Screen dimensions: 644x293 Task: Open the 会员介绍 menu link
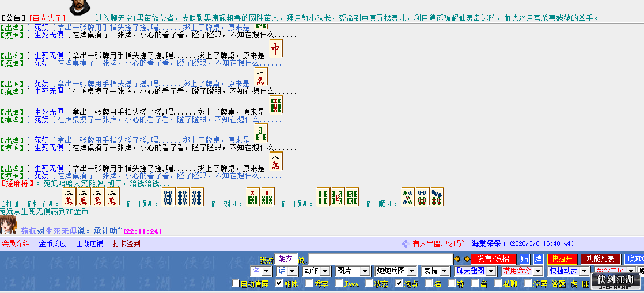click(x=16, y=243)
